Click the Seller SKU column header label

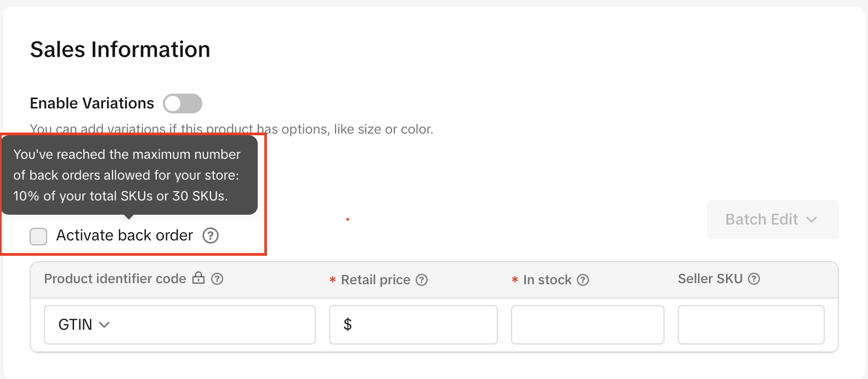pos(710,279)
